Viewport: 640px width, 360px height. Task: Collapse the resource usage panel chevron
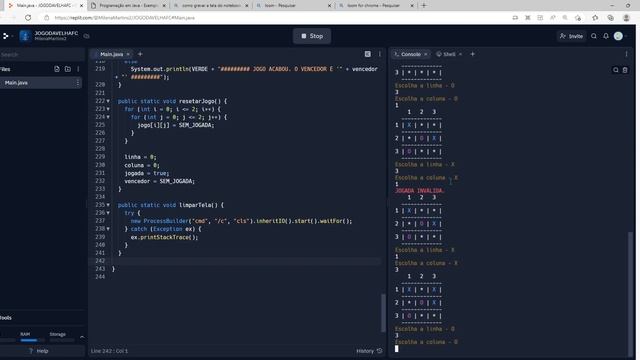click(82, 337)
